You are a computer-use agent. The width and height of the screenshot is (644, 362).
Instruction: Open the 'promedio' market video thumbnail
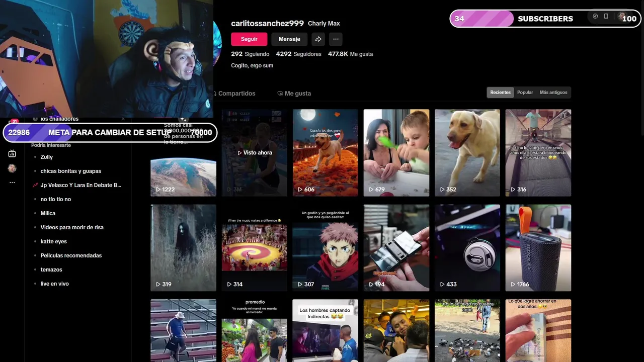[x=255, y=330]
